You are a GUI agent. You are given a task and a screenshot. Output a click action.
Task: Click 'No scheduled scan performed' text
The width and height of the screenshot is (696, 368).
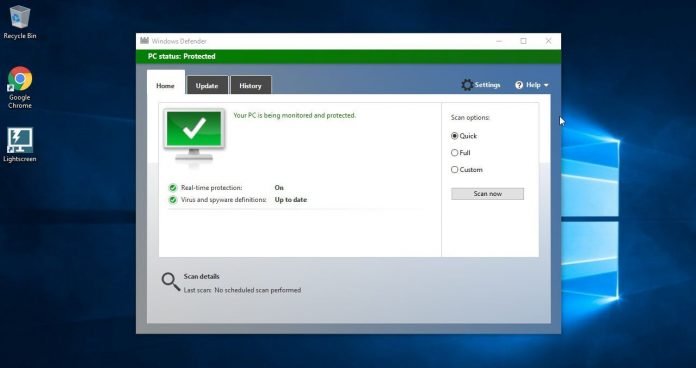pyautogui.click(x=258, y=290)
